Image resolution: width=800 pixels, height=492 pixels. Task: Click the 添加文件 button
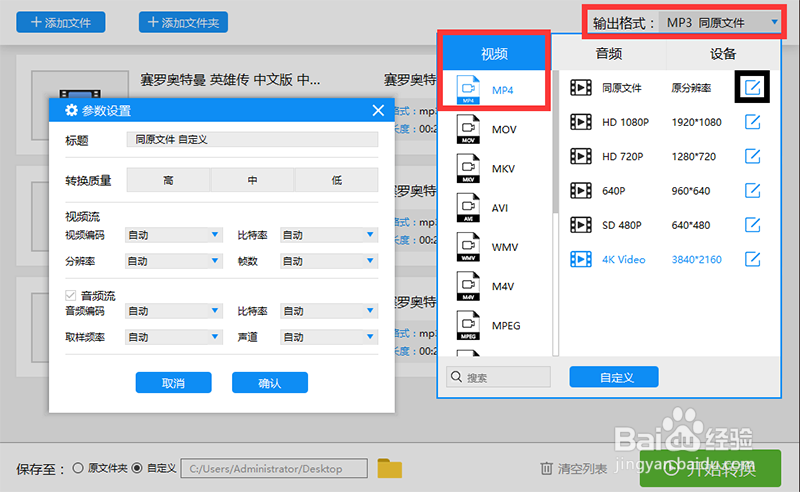click(61, 22)
